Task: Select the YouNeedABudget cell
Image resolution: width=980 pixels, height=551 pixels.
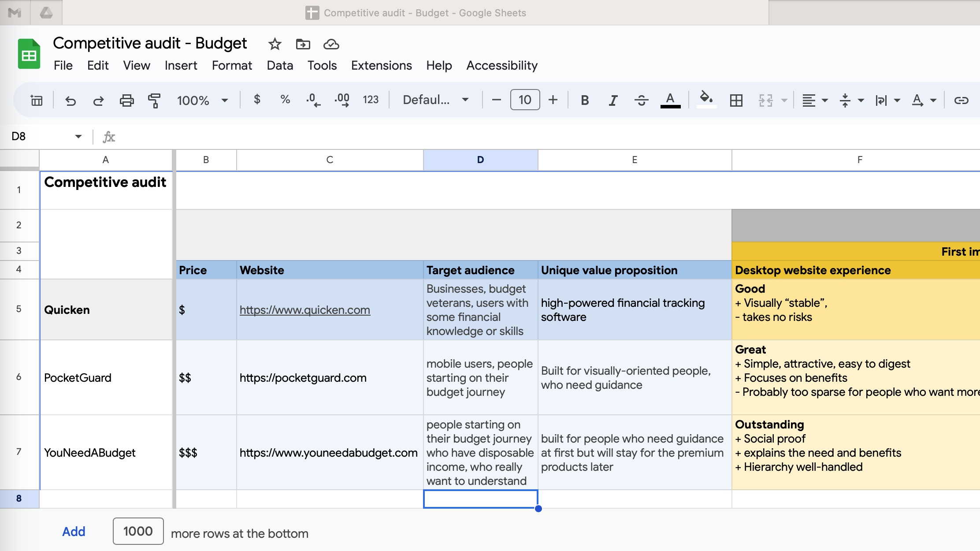Action: pos(106,452)
